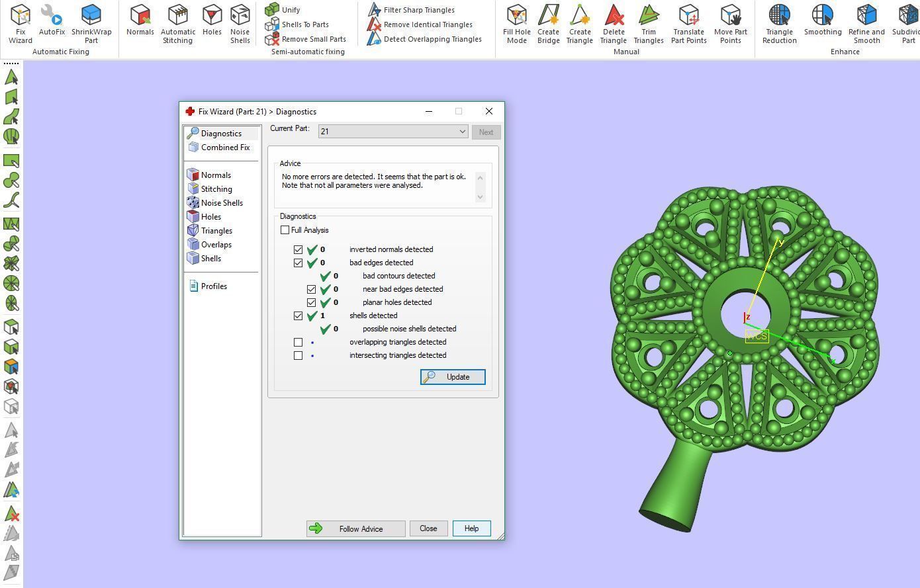The image size is (920, 588).
Task: Select ShrinkWrap Part tool
Action: (91, 24)
